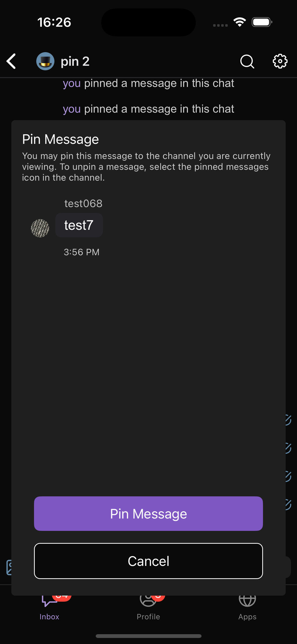Select the "test7" message bubble

[79, 225]
